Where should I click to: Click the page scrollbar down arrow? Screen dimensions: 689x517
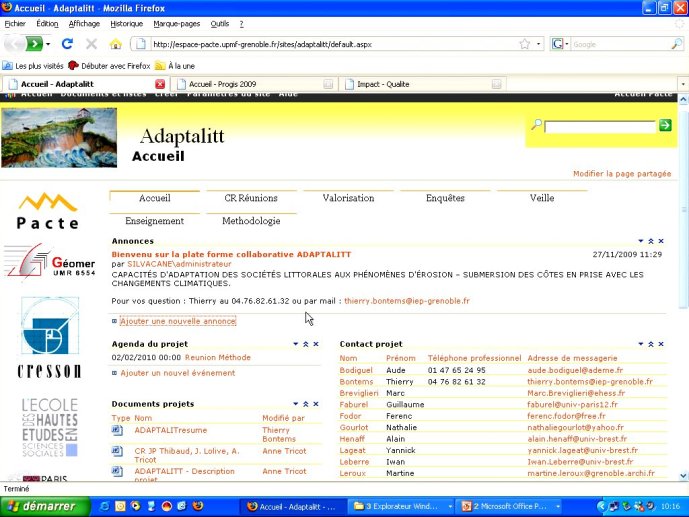(x=683, y=476)
